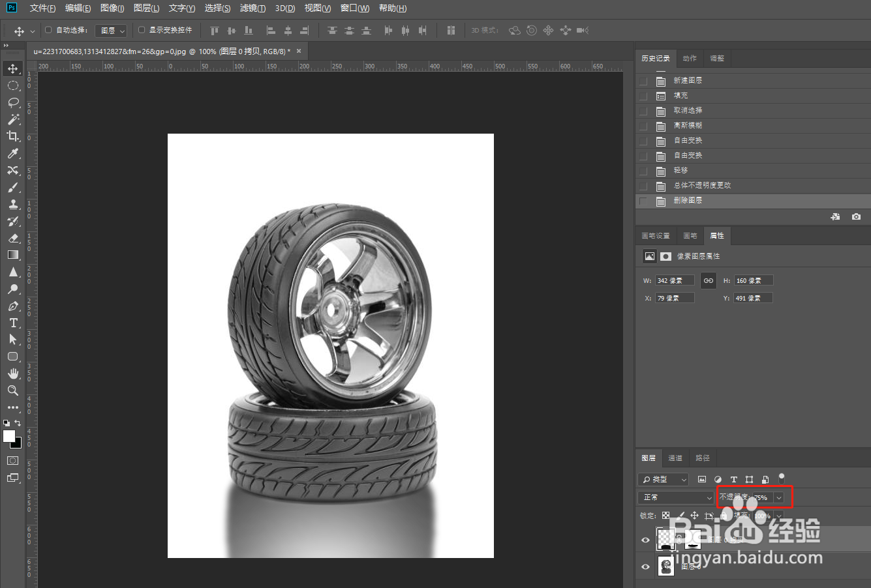Open the 图像 menu
The height and width of the screenshot is (588, 871).
pyautogui.click(x=112, y=8)
